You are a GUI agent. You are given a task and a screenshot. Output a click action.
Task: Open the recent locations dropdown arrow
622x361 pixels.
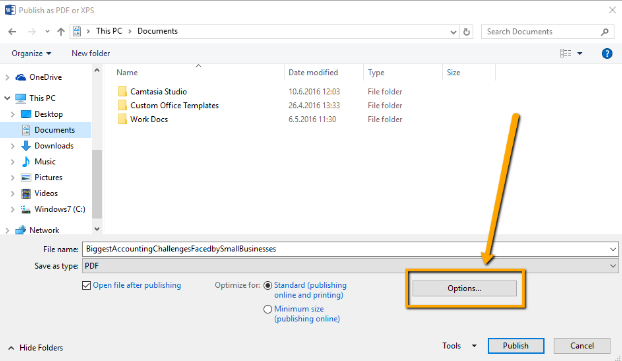(47, 32)
